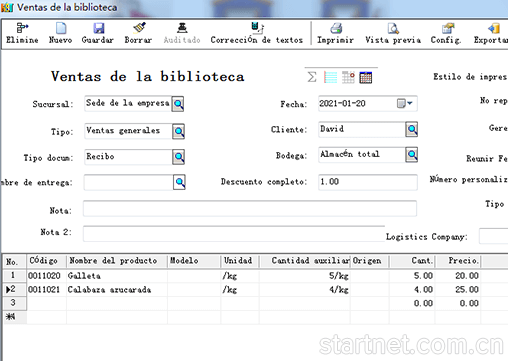Click the Precio column header
Image resolution: width=508 pixels, height=361 pixels.
(x=458, y=261)
